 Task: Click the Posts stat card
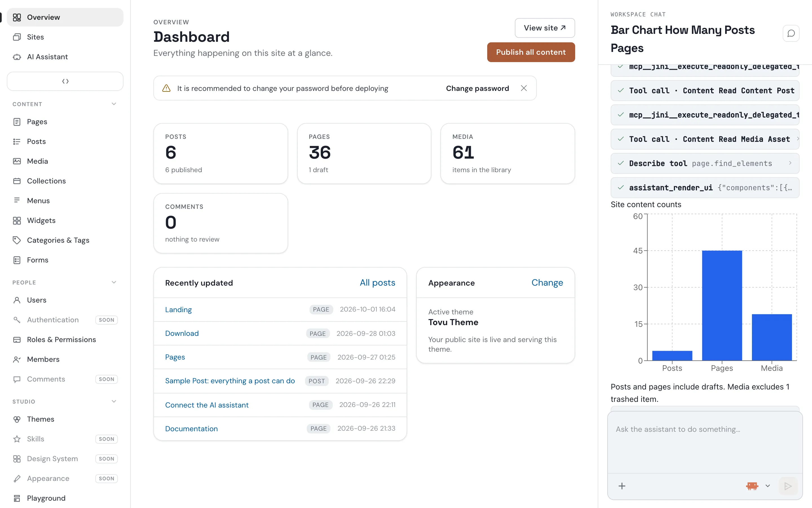(220, 154)
